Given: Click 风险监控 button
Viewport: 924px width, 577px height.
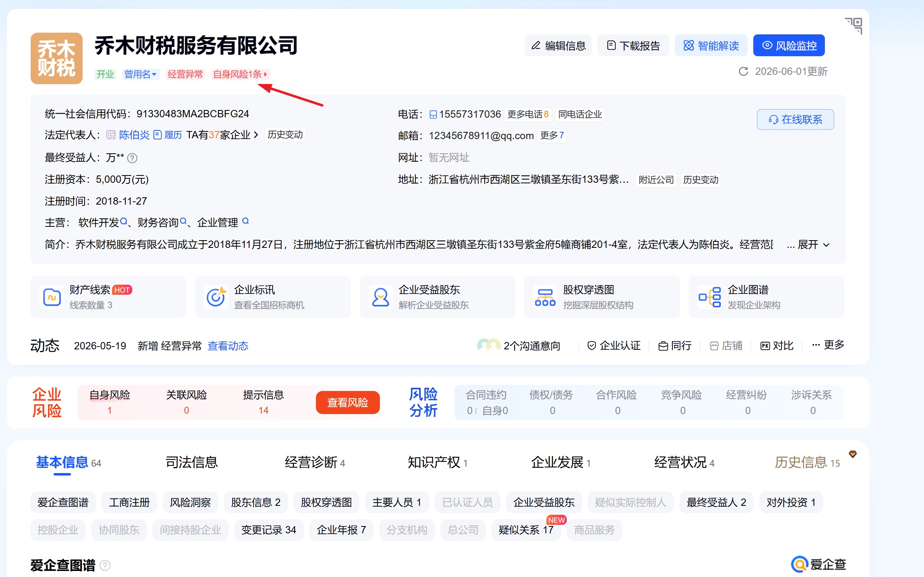Looking at the screenshot, I should [x=789, y=45].
